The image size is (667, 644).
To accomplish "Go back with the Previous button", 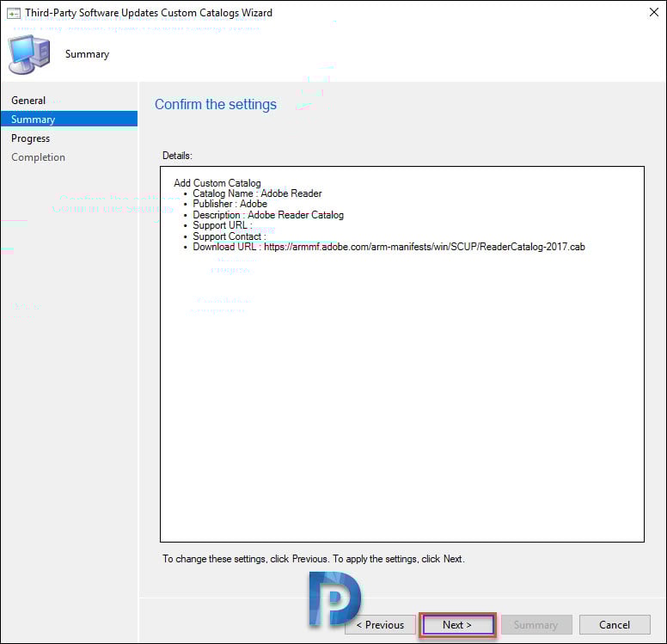I will coord(380,624).
